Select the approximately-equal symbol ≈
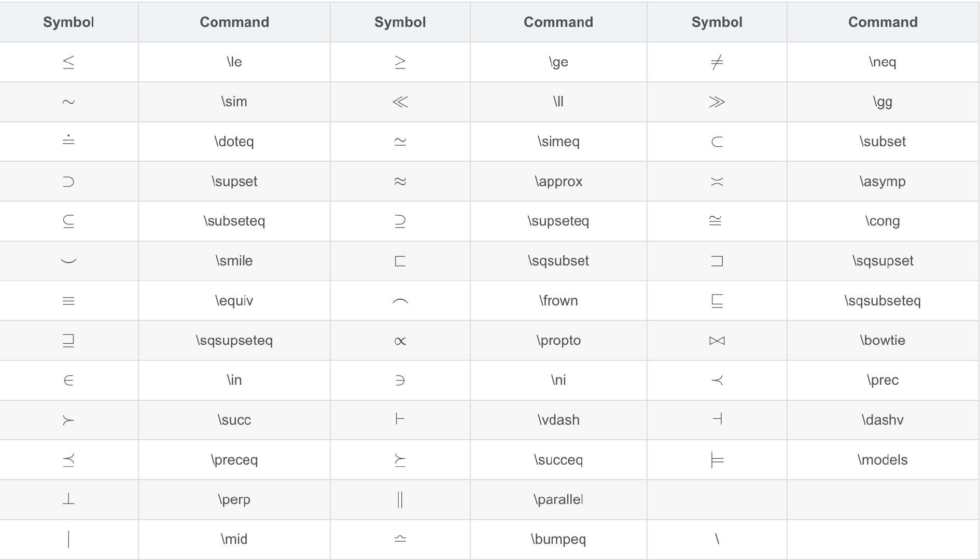This screenshot has height=560, width=980. click(x=400, y=181)
